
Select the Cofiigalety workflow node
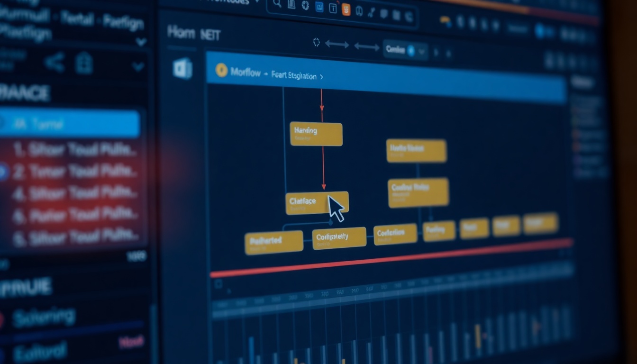[339, 238]
